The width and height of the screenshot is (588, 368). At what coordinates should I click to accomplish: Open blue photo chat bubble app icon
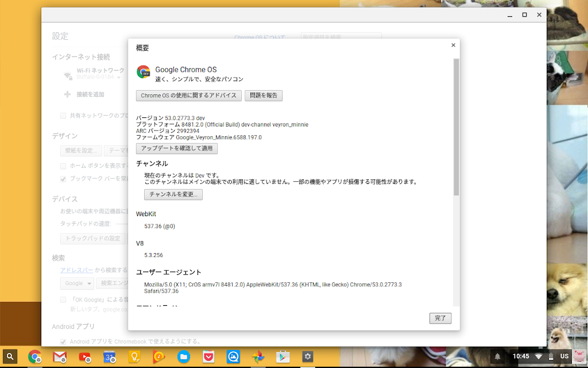[x=233, y=356]
